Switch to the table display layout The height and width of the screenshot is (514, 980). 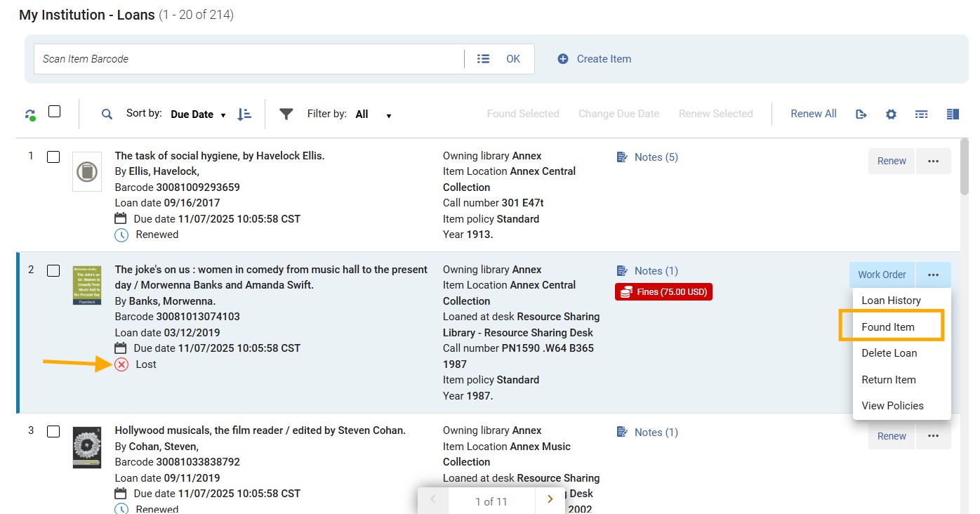[x=922, y=113]
